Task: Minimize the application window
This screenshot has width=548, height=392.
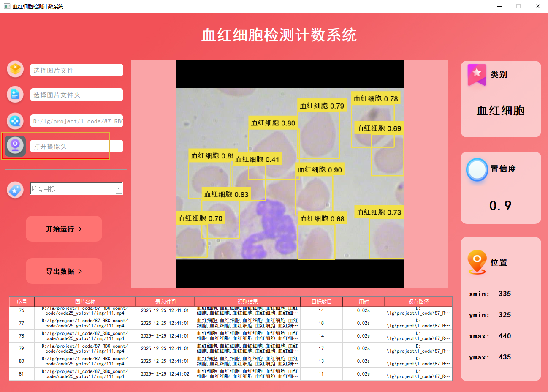Action: click(499, 6)
